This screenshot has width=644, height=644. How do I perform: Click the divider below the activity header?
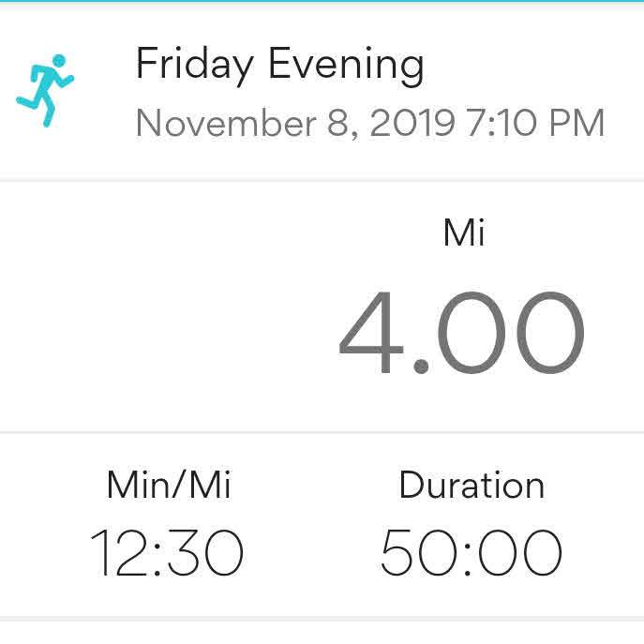coord(322,180)
